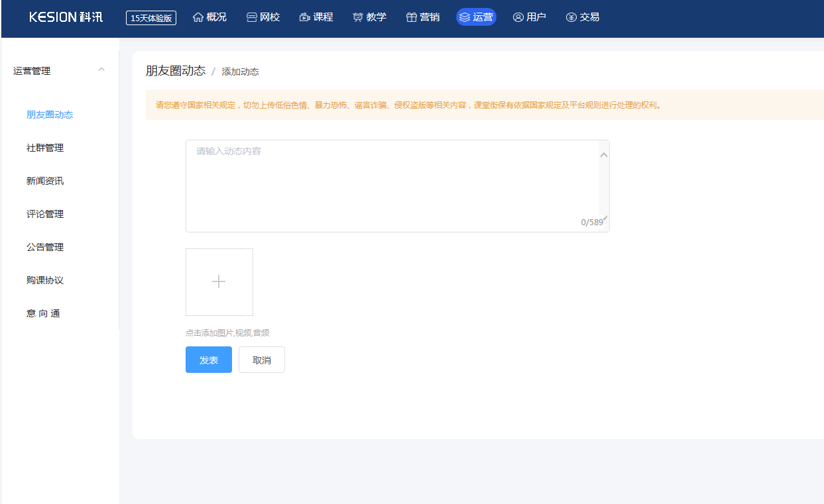This screenshot has width=824, height=504.
Task: Click the 用户 person icon in navbar
Action: (518, 17)
